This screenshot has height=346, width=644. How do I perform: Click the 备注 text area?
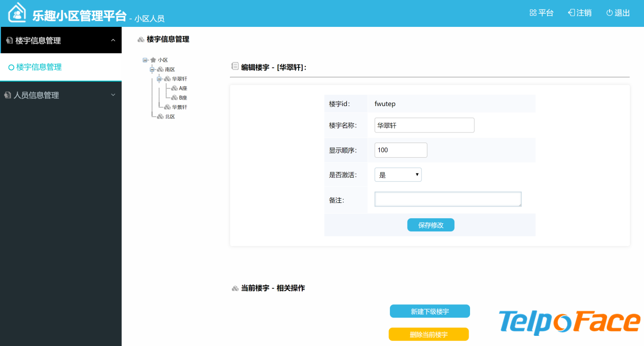448,199
